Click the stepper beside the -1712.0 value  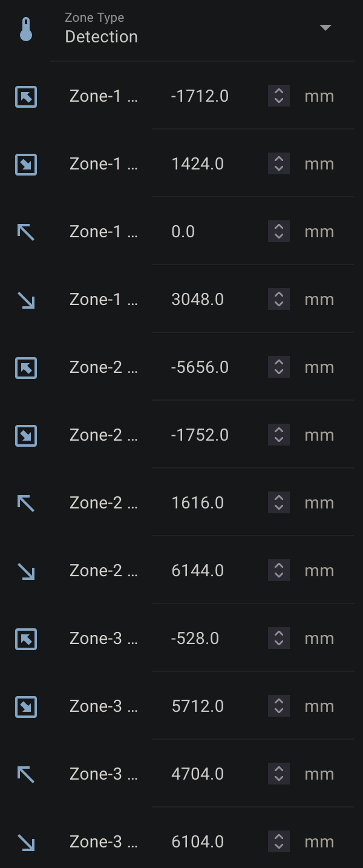tap(279, 96)
